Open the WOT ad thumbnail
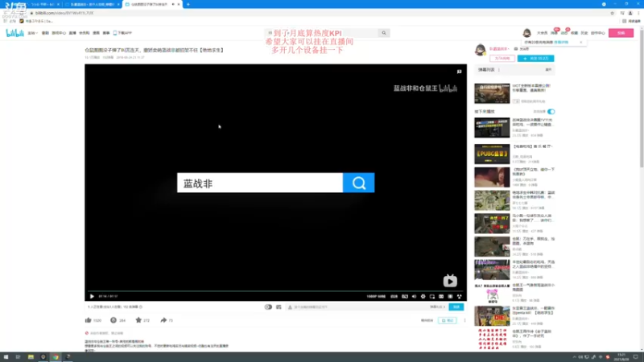The width and height of the screenshot is (644, 362). (492, 93)
